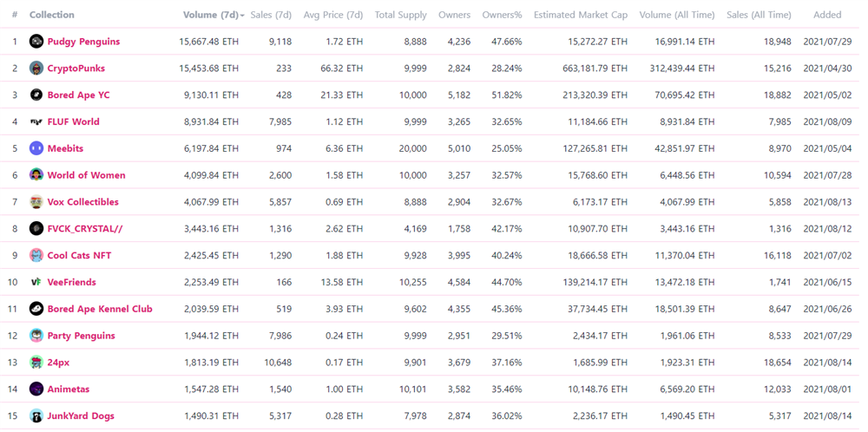This screenshot has height=432, width=868.
Task: Click the JunkYard Dogs avatar icon
Action: click(36, 416)
